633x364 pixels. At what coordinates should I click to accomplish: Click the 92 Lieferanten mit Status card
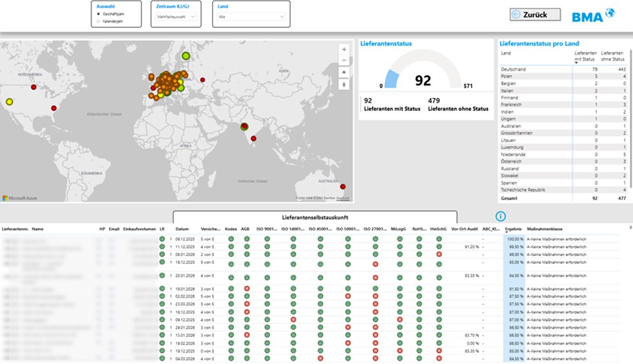pos(392,104)
